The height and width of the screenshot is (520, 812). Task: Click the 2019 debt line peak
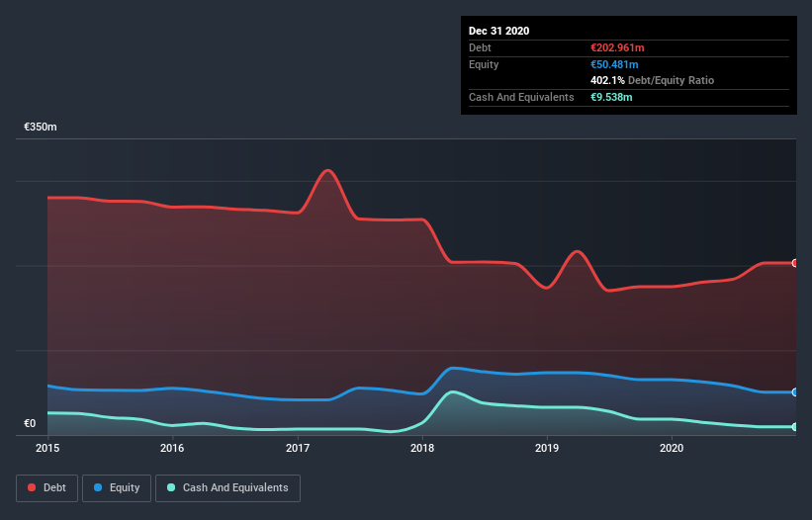click(x=578, y=252)
